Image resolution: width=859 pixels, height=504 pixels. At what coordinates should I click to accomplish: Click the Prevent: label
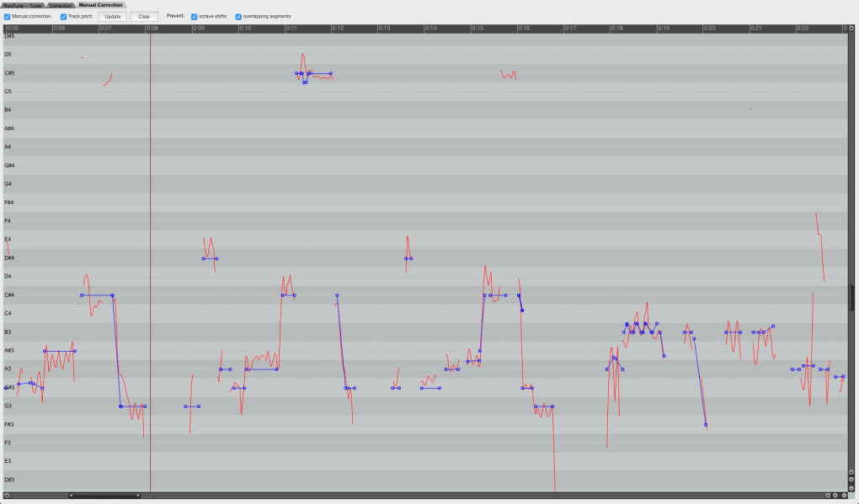pos(175,16)
